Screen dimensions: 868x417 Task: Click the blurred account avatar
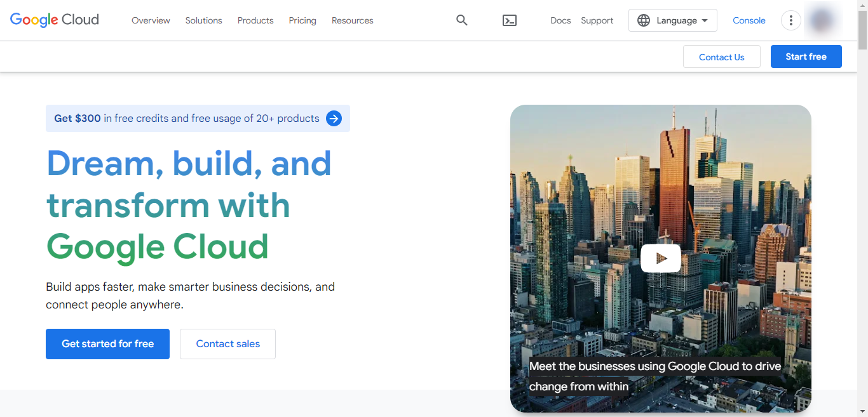[821, 20]
